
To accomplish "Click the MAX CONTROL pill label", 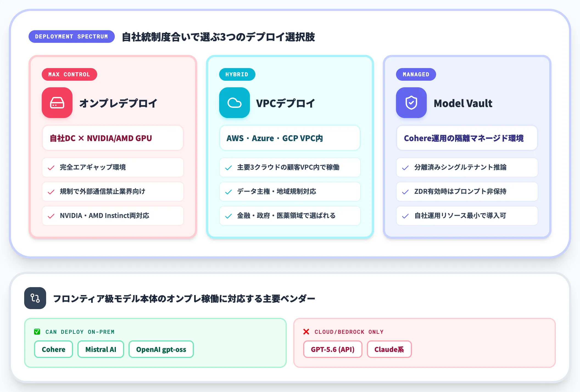I will (x=69, y=74).
